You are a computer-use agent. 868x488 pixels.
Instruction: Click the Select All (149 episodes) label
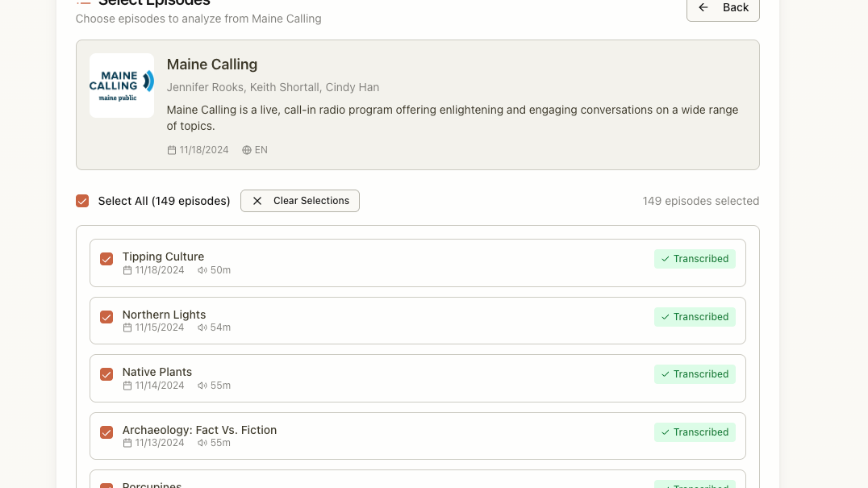click(164, 201)
